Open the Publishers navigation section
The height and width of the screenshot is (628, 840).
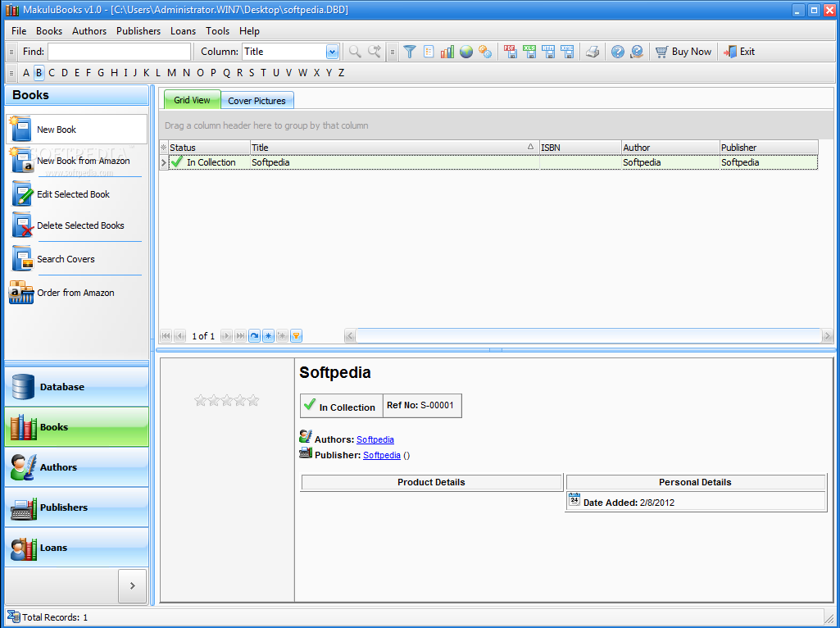pos(76,507)
